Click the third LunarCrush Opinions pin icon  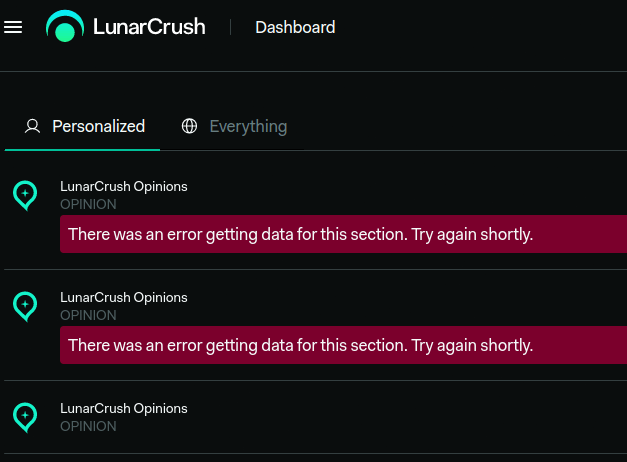click(x=25, y=417)
